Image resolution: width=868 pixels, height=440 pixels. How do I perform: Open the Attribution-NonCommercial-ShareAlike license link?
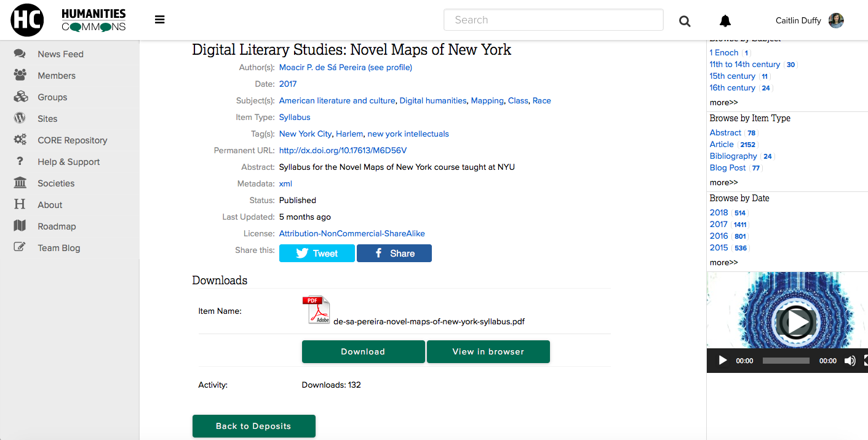point(352,233)
